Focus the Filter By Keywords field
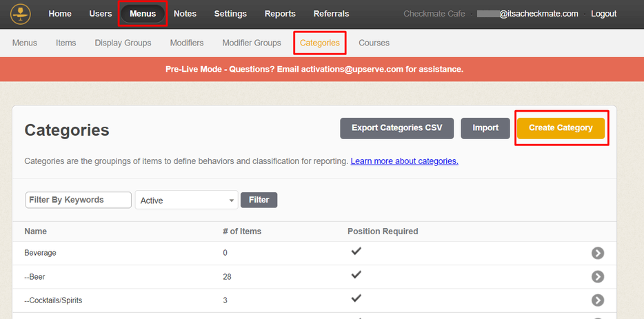The width and height of the screenshot is (644, 319). pos(79,200)
